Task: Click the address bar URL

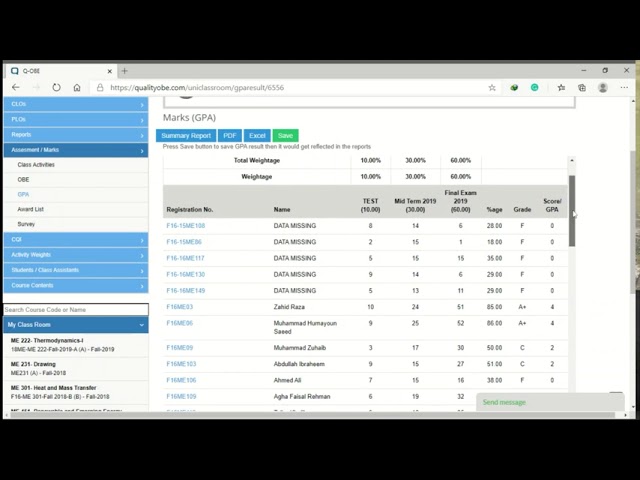Action: [x=197, y=87]
